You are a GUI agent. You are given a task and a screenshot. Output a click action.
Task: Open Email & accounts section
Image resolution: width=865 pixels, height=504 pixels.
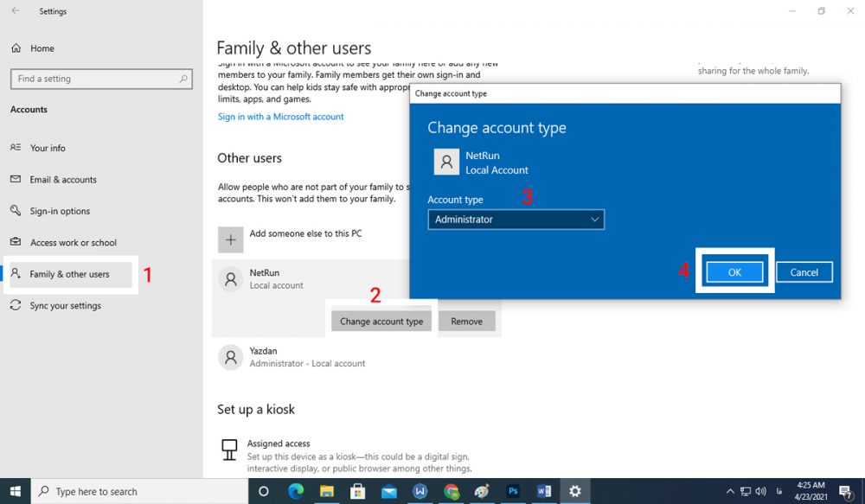tap(62, 180)
